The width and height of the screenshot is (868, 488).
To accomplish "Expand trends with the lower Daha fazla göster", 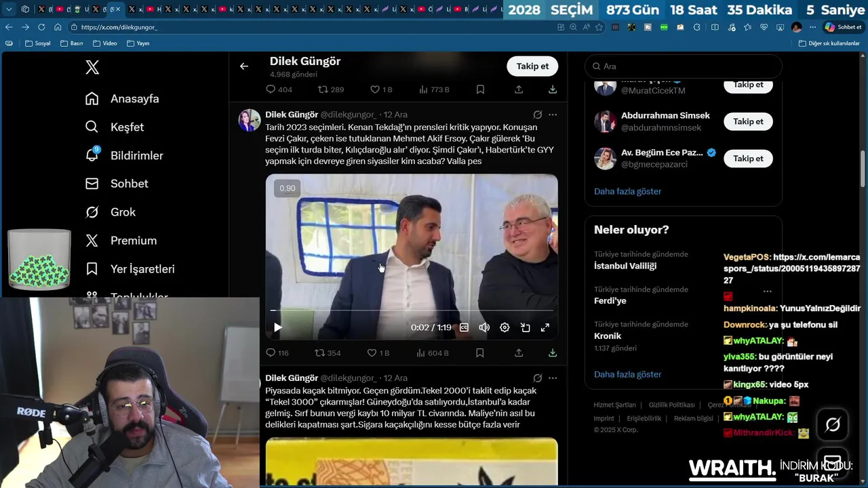I will [x=627, y=374].
